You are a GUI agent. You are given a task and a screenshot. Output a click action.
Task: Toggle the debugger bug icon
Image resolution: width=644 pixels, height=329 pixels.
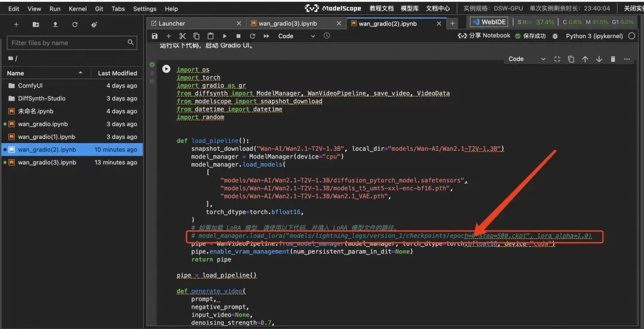coord(555,36)
